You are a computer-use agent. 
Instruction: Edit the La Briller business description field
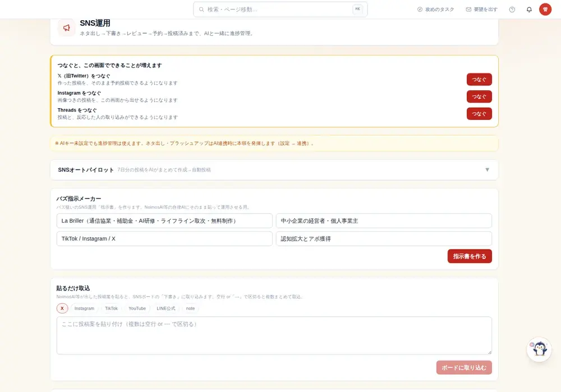pos(164,221)
